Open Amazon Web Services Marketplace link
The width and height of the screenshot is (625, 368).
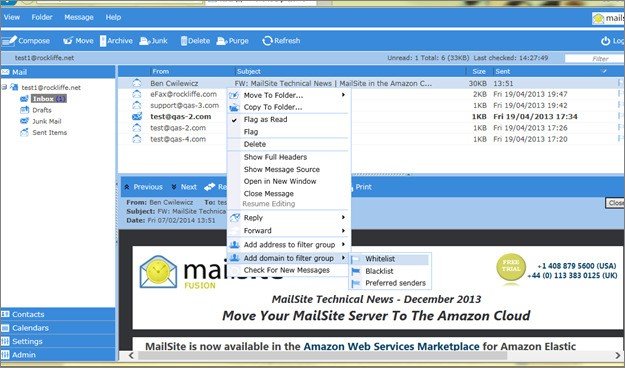[x=391, y=346]
